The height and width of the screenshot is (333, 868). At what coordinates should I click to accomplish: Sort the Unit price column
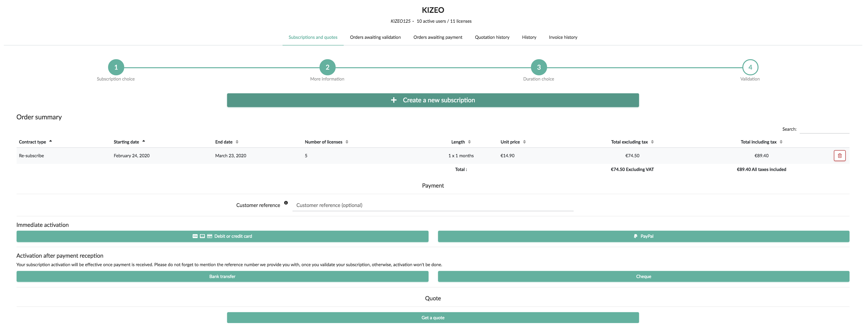click(524, 142)
